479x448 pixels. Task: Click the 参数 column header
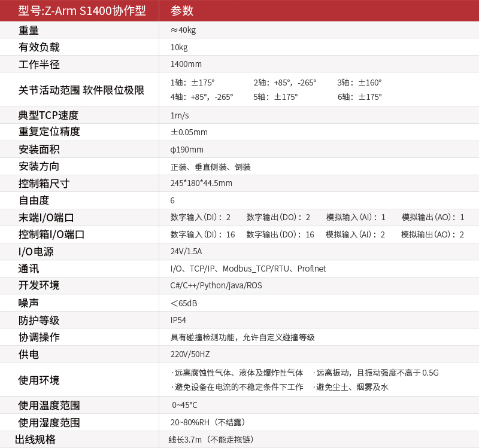[182, 11]
